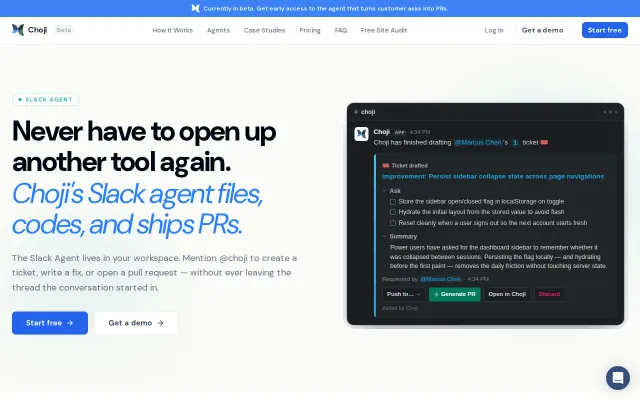Click header Start free button

[x=604, y=30]
